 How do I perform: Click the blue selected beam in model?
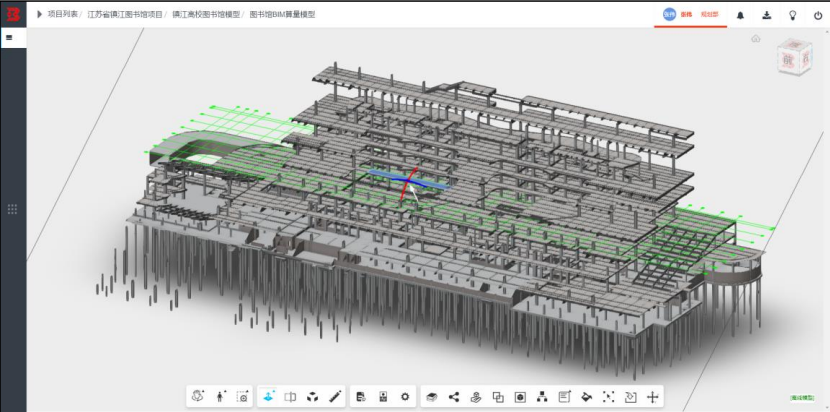pyautogui.click(x=410, y=179)
